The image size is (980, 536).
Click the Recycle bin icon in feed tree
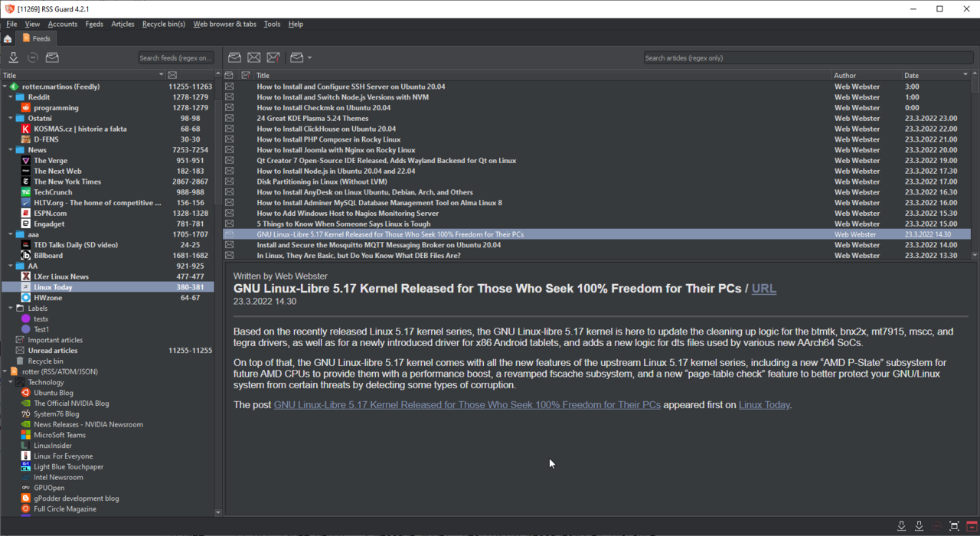pyautogui.click(x=20, y=361)
